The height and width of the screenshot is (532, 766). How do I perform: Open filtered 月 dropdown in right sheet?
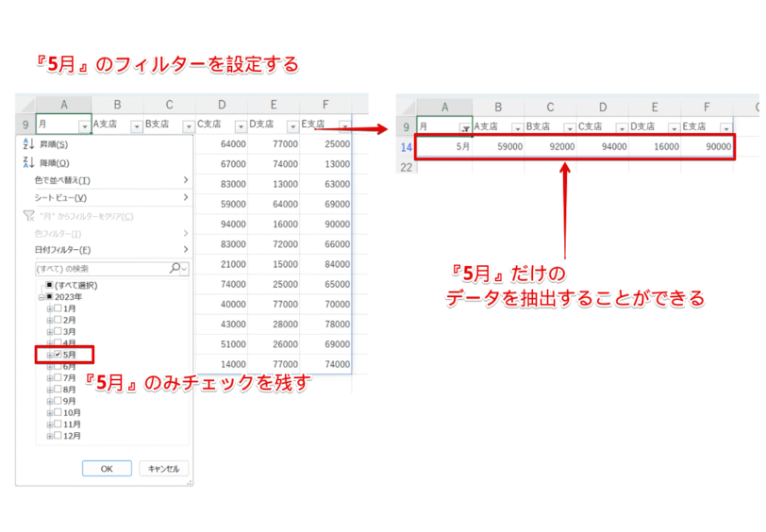(466, 128)
